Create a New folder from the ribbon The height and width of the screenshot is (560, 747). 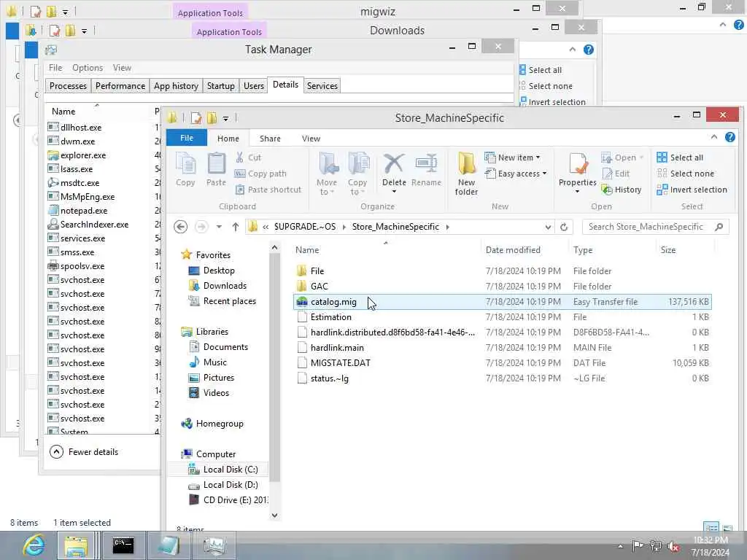click(466, 174)
